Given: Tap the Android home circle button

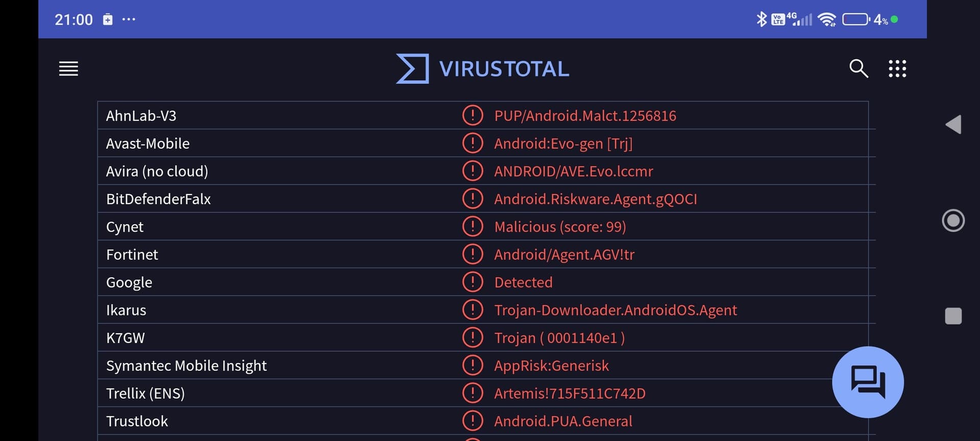Looking at the screenshot, I should 953,220.
